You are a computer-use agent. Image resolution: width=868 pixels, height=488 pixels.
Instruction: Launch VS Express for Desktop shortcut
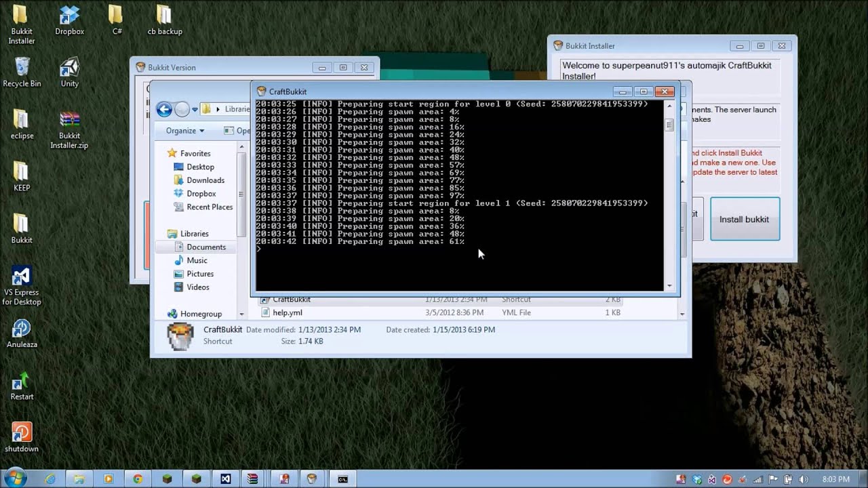(22, 286)
